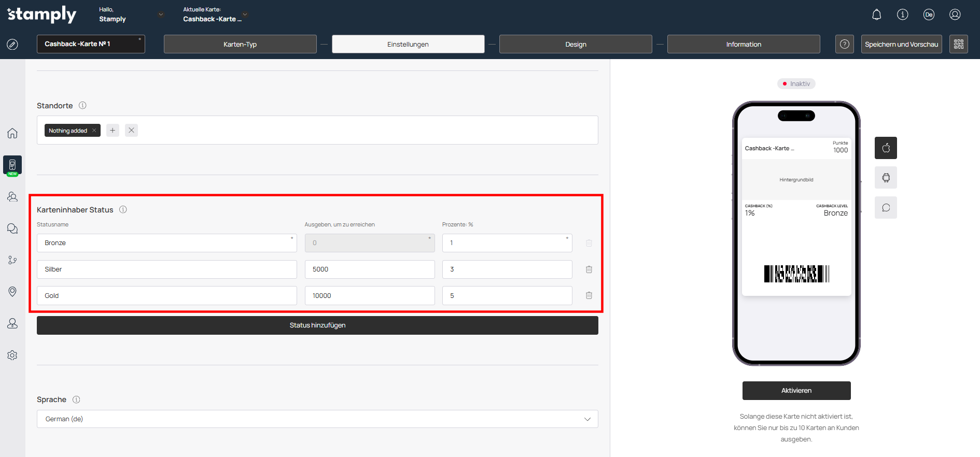The image size is (980, 457).
Task: Click info icon next to Standorte
Action: tap(82, 106)
